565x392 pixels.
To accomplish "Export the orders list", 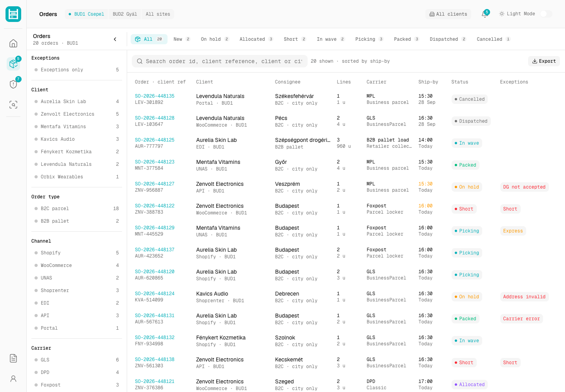I will click(544, 61).
